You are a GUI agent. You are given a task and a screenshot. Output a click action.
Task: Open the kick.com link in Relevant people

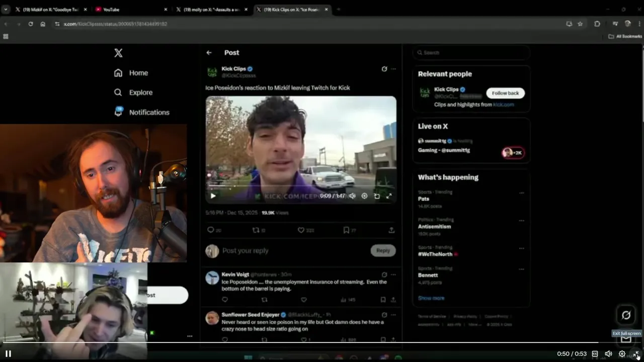(503, 105)
